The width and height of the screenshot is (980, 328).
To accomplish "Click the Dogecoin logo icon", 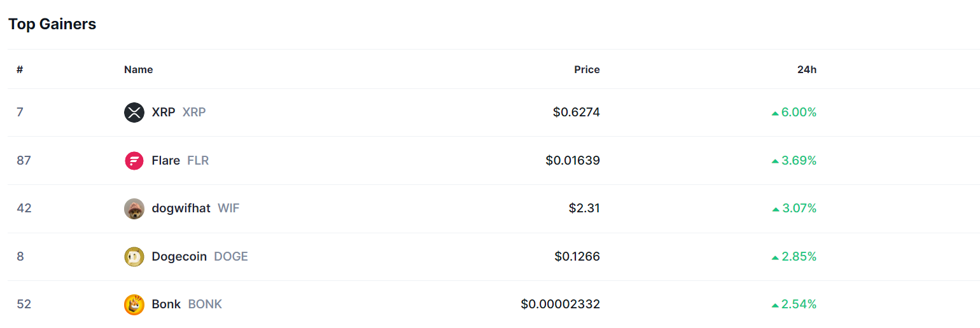I will point(134,257).
